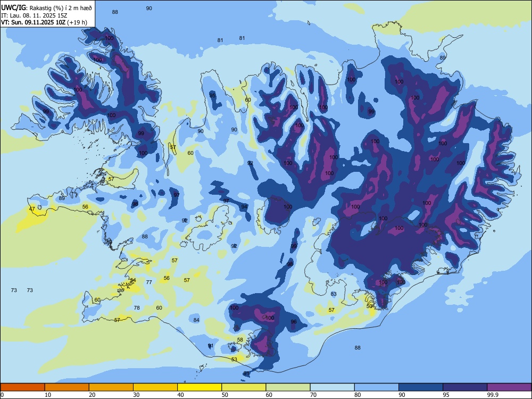Click the 60–70 light green legend swatch
532x399 pixels.
click(288, 387)
